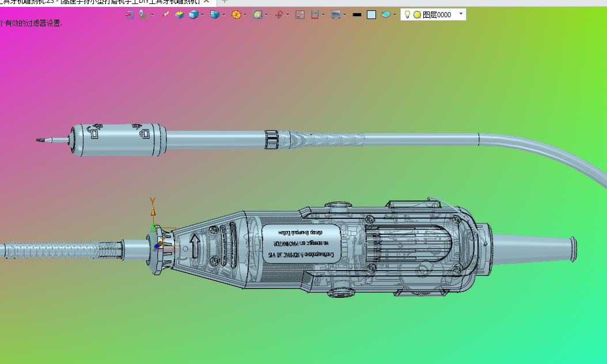
Task: Click the red exit icon in toolbar
Action: (130, 15)
